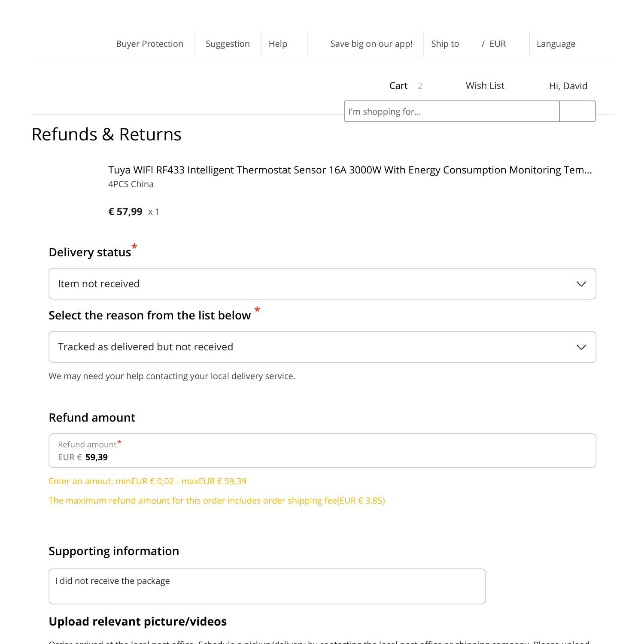Select the 'Item not received' delivery status field
This screenshot has width=644, height=644.
click(301, 283)
